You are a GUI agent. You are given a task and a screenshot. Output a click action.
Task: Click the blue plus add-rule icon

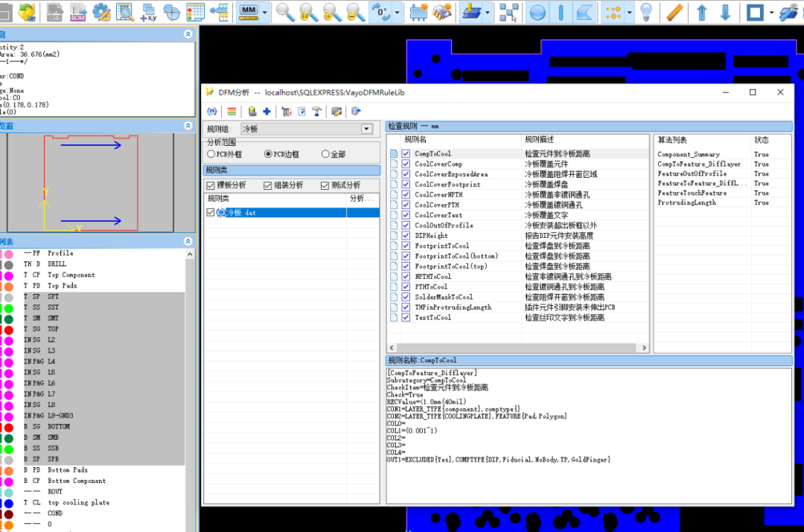(x=267, y=111)
